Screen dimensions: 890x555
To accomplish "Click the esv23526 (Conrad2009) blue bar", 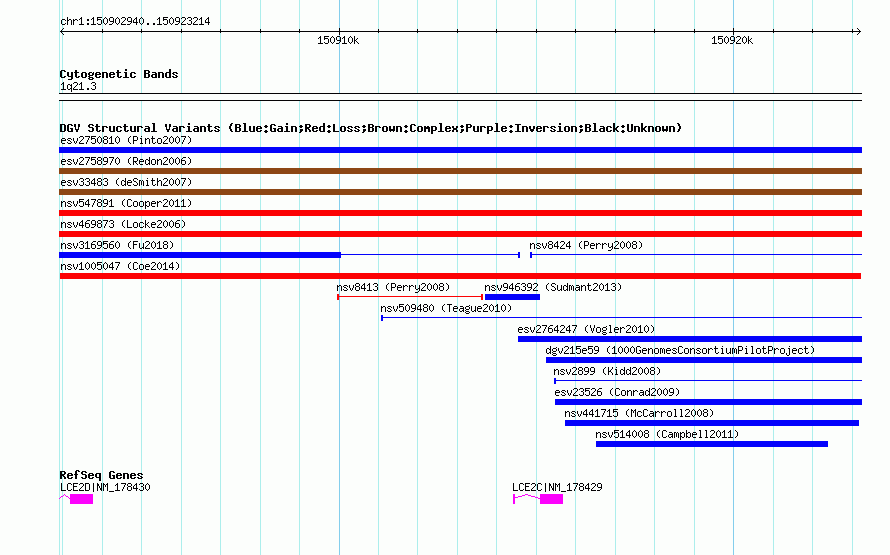I will 708,402.
